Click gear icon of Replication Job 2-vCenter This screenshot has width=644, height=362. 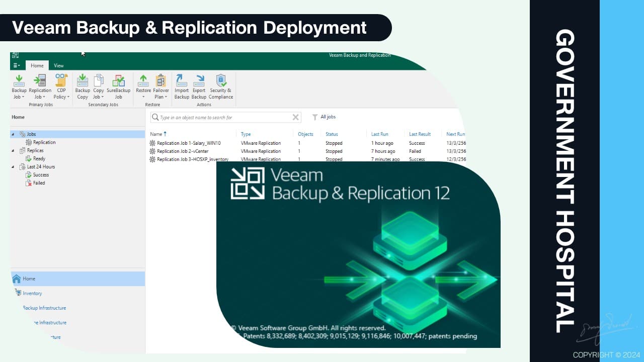[152, 151]
